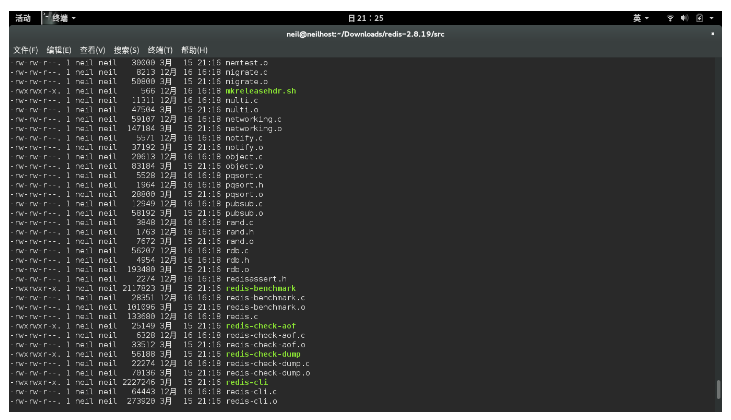Screen dimensions: 731x420
Task: Open the 编辑(E) menu
Action: [58, 50]
